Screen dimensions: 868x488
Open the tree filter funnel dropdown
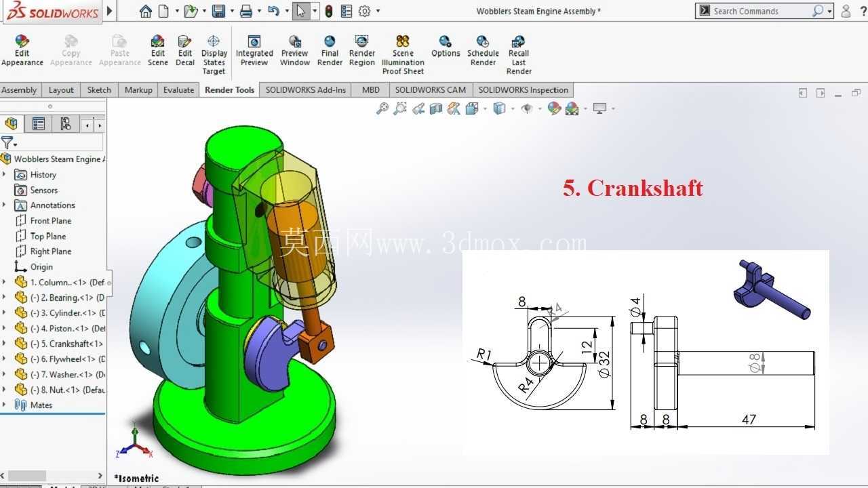tap(9, 142)
